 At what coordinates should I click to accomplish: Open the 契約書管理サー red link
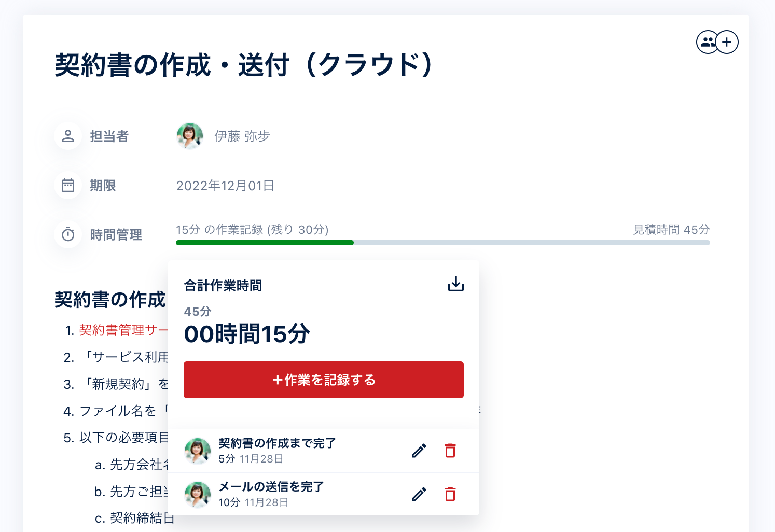[x=123, y=330]
